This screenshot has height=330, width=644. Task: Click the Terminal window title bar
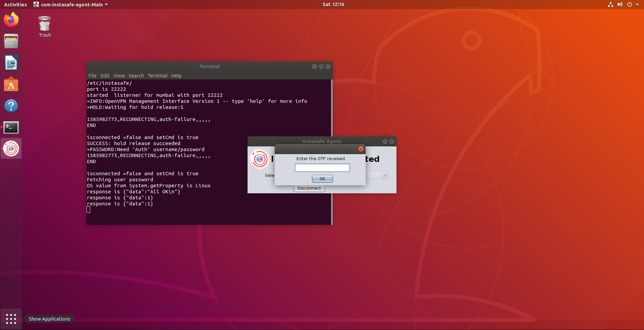(210, 66)
